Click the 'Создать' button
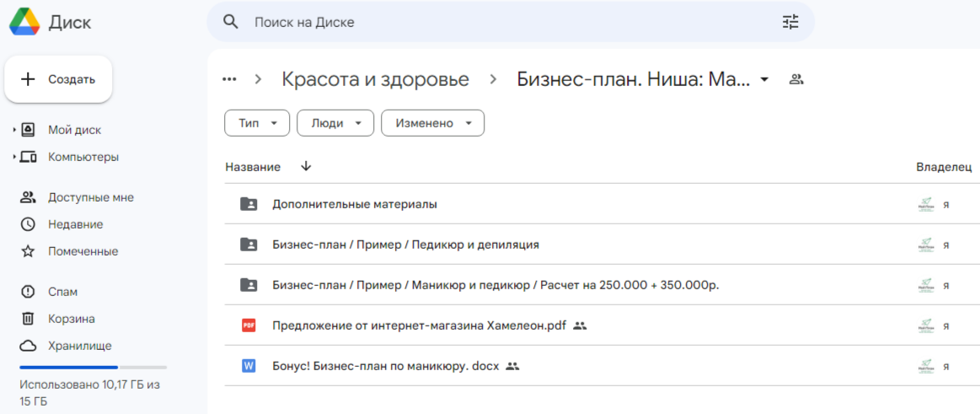This screenshot has width=980, height=414. click(x=58, y=79)
